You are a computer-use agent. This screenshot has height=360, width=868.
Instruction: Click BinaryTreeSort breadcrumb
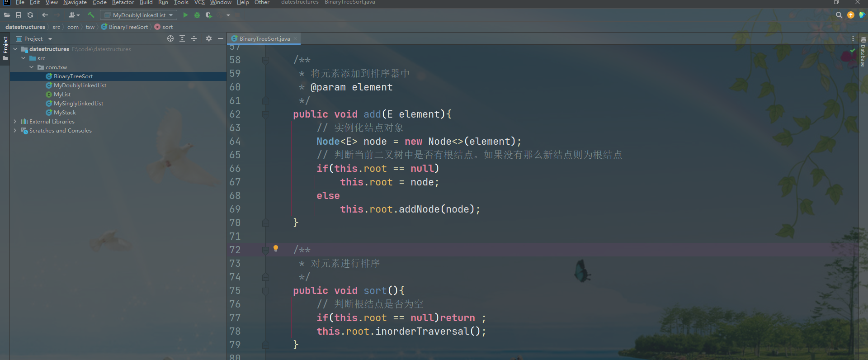pos(125,27)
